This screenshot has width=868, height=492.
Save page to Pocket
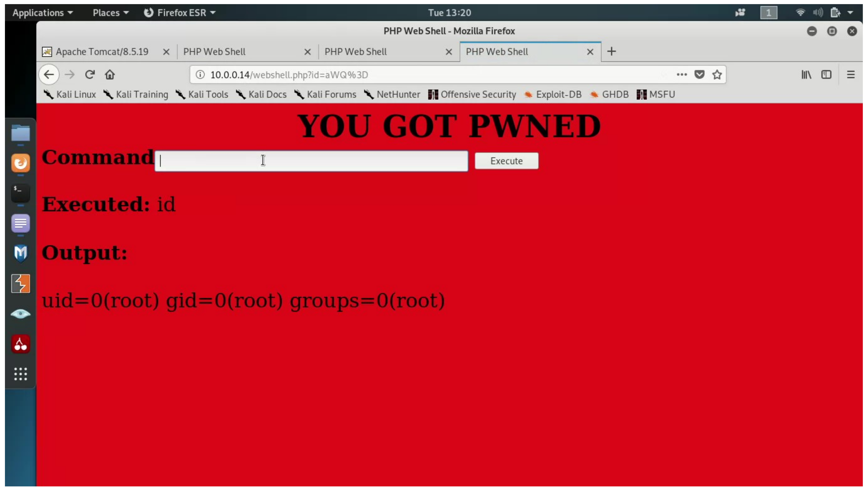click(699, 74)
